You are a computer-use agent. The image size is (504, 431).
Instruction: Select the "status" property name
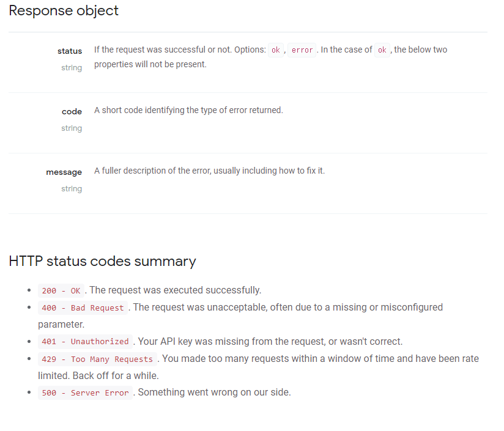tap(70, 51)
